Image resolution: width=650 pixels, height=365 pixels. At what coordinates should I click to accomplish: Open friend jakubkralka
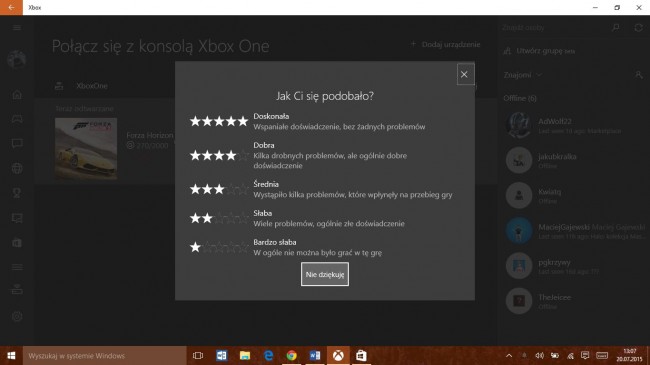click(574, 160)
